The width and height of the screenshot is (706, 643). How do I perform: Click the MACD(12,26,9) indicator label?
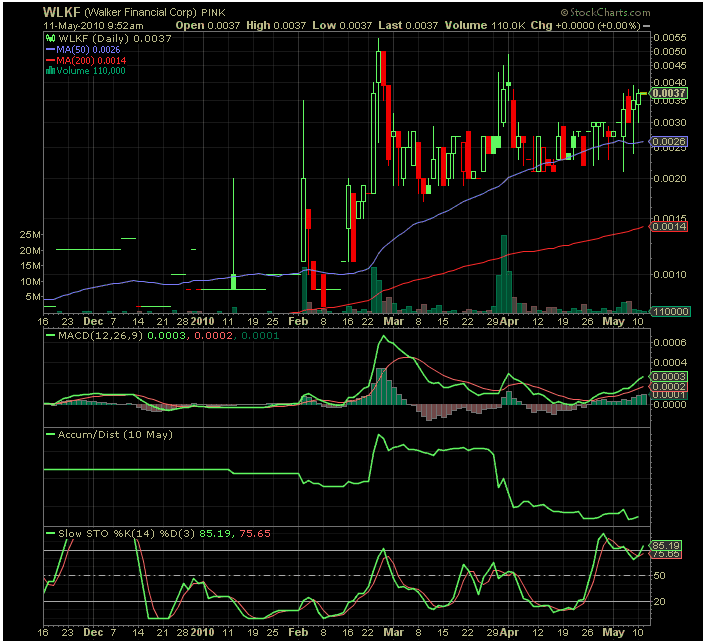click(100, 335)
